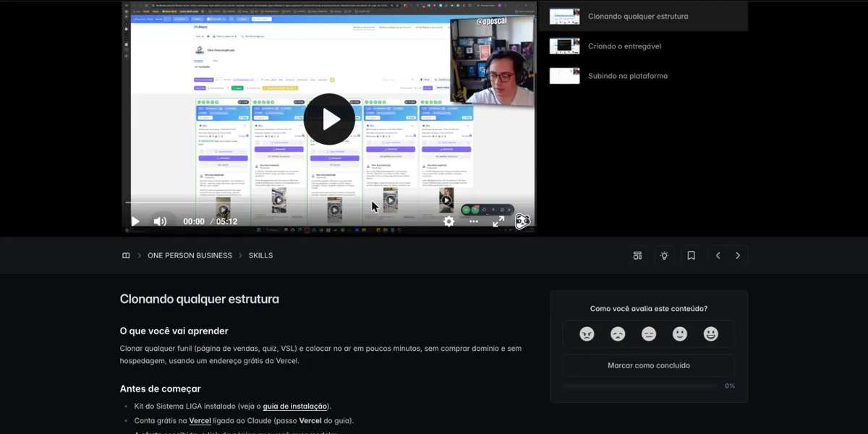The image size is (868, 434).
Task: Rate content with the slight smile face
Action: pos(680,334)
